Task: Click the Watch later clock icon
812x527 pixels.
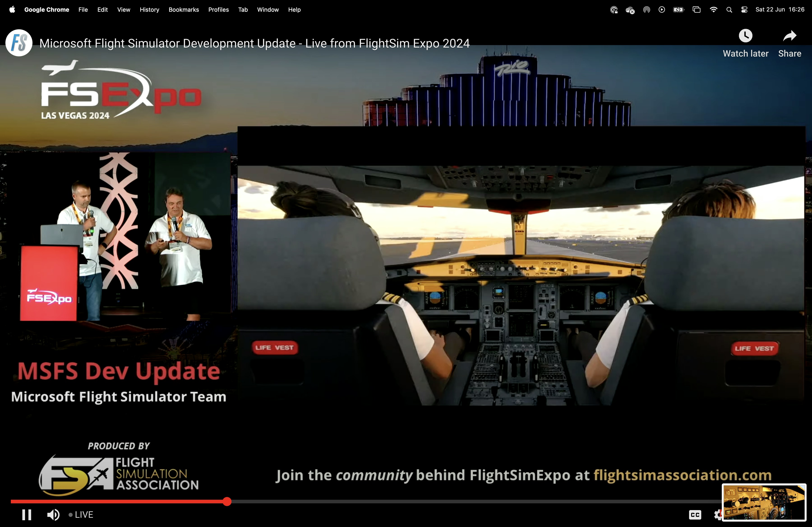Action: click(745, 36)
